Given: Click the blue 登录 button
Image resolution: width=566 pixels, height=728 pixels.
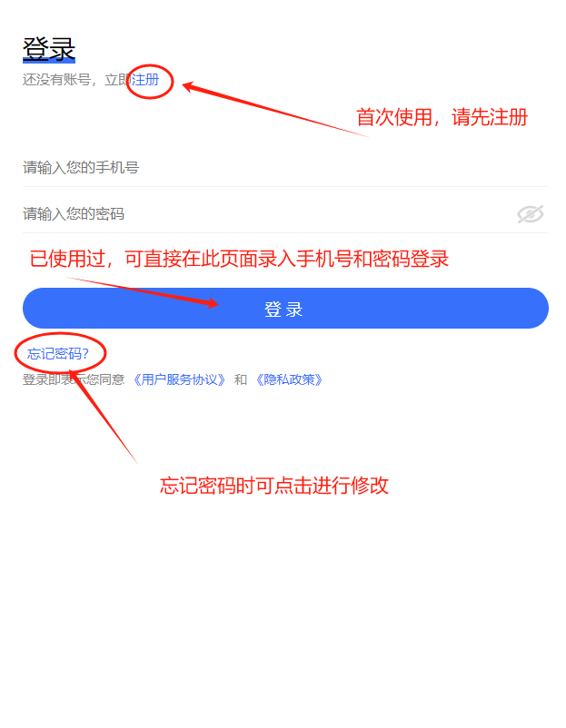Looking at the screenshot, I should [285, 309].
